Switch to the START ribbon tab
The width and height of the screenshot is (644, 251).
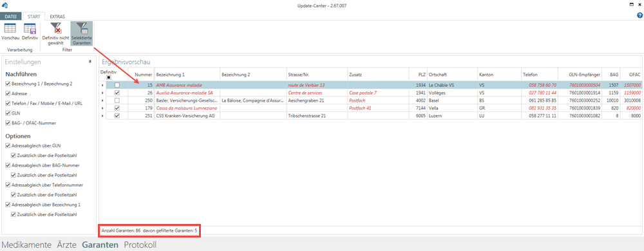pyautogui.click(x=33, y=17)
